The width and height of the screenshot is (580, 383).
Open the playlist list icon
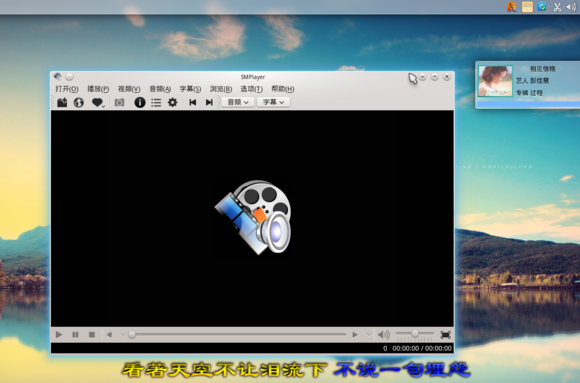point(156,103)
